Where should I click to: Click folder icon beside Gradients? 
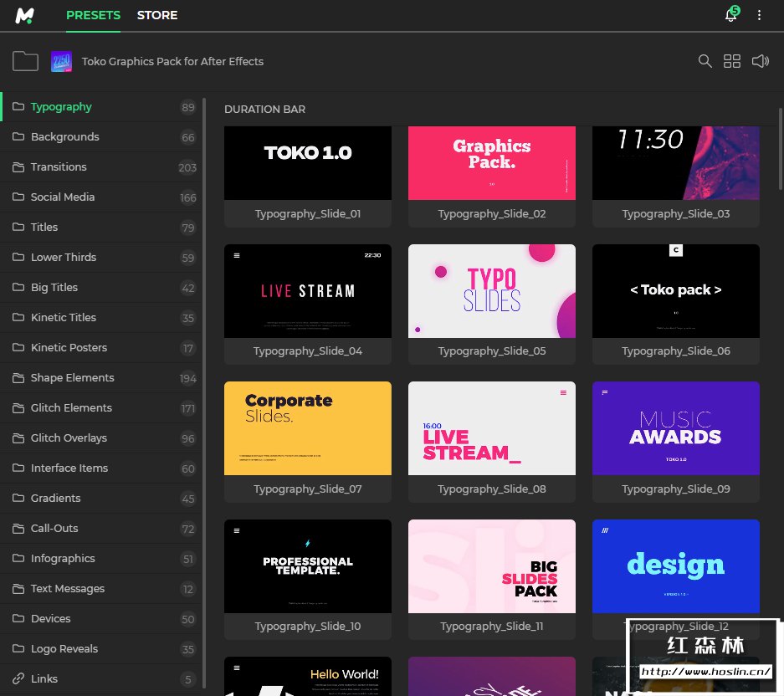[x=18, y=498]
